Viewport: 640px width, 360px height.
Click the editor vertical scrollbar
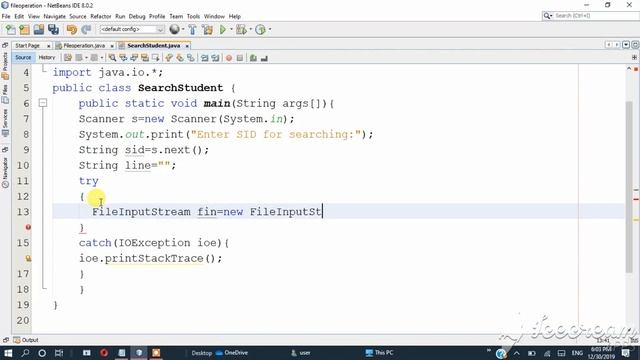629,187
